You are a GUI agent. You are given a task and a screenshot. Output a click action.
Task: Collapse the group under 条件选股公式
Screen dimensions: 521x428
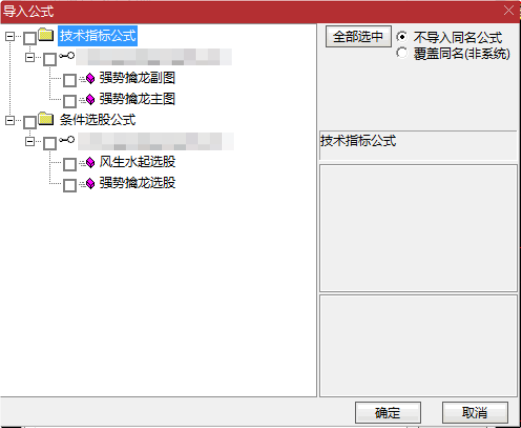[x=30, y=141]
